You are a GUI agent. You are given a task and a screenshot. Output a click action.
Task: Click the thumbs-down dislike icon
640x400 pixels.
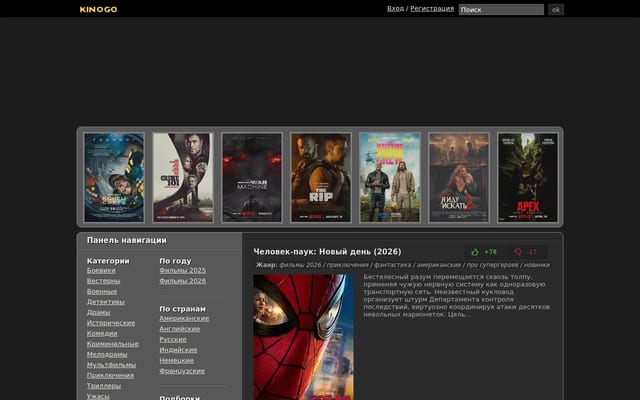pyautogui.click(x=518, y=252)
